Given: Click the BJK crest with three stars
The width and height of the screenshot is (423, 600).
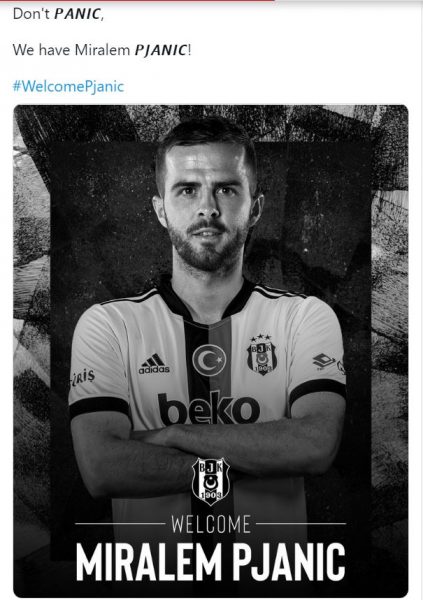Looking at the screenshot, I should 261,354.
